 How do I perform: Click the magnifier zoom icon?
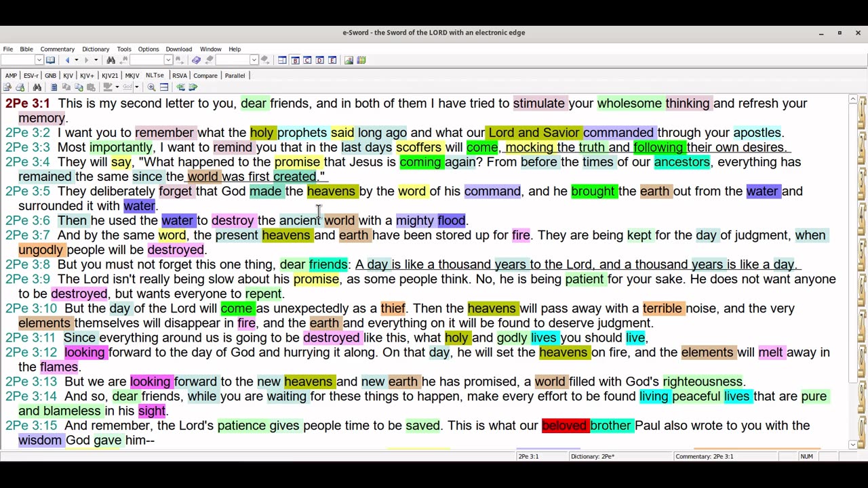[x=151, y=87]
